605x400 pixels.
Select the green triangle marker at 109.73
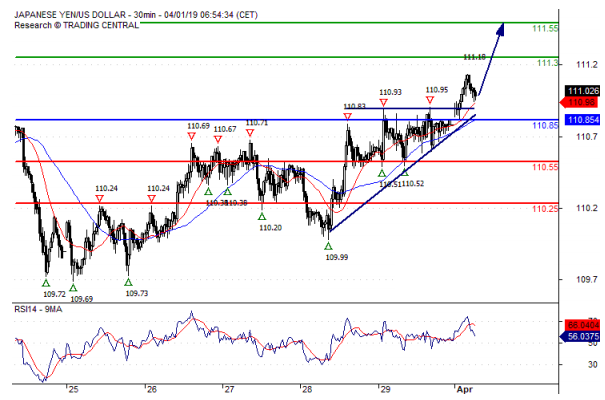[128, 282]
